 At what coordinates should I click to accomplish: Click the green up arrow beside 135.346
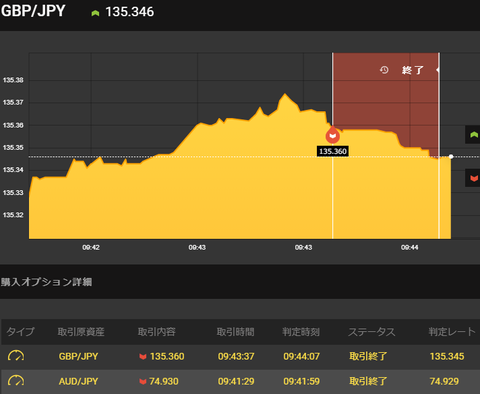95,13
